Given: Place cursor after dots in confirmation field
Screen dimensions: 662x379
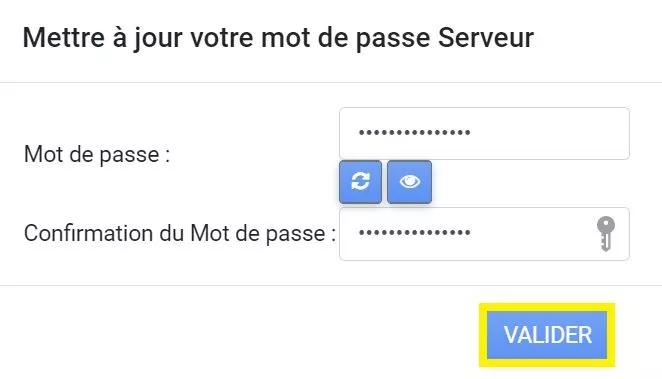Looking at the screenshot, I should 532,234.
